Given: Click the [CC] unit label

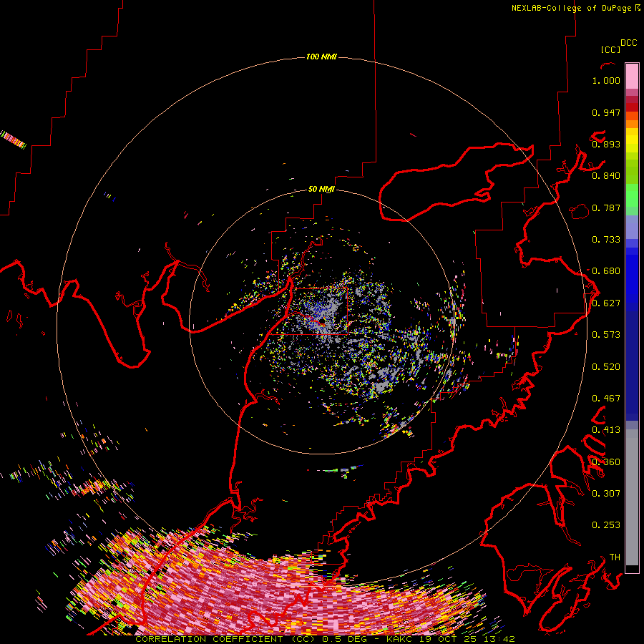Looking at the screenshot, I should [x=610, y=49].
